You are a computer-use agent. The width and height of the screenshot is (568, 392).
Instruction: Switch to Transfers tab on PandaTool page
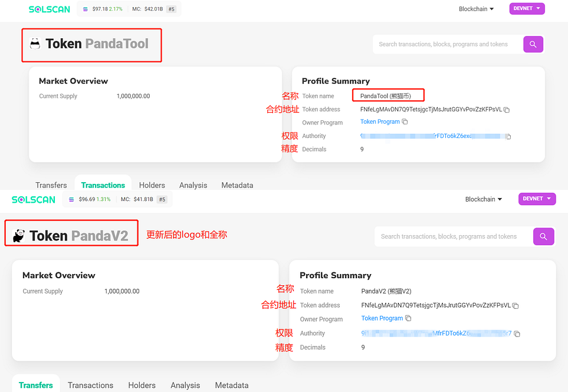coord(51,185)
